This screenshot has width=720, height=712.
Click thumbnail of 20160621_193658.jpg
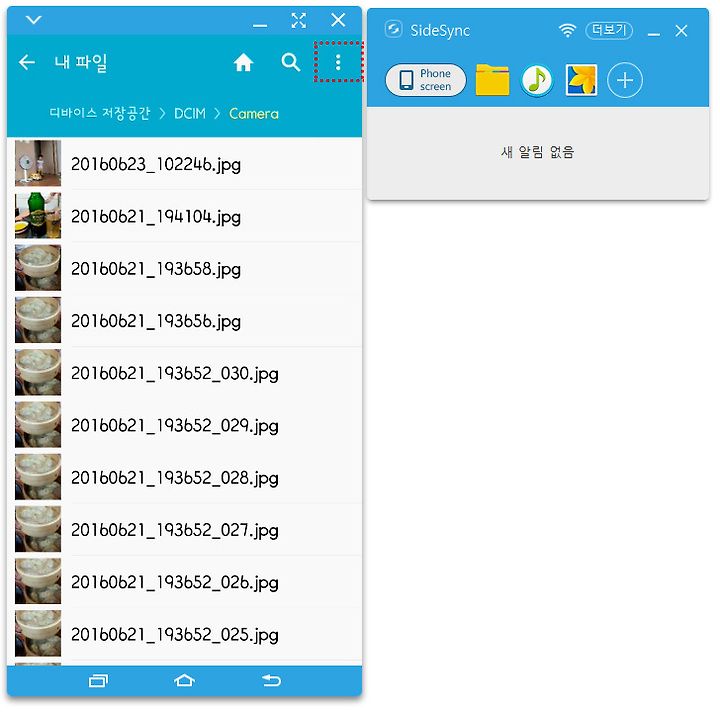tap(38, 268)
